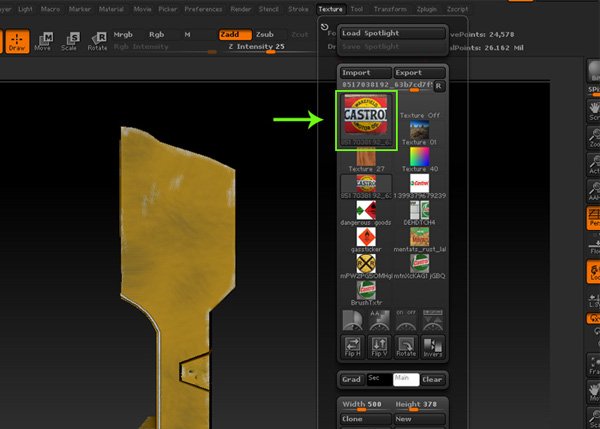Open the Material menu

[111, 9]
